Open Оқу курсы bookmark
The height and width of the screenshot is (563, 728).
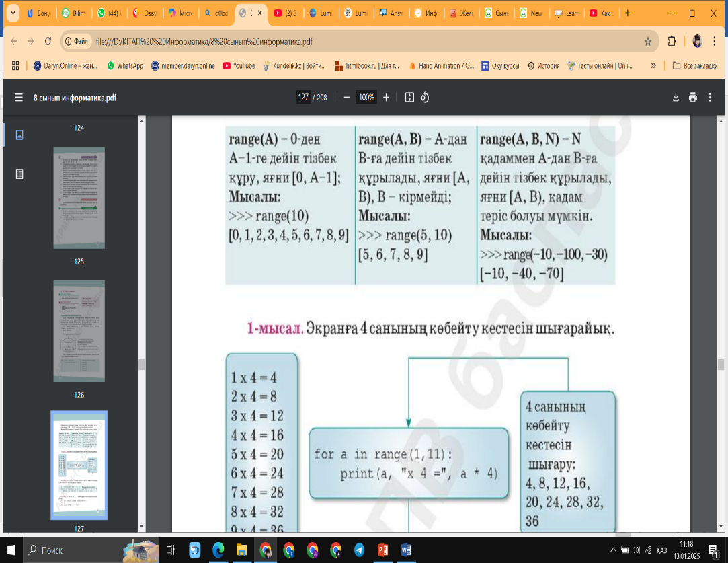coord(500,65)
